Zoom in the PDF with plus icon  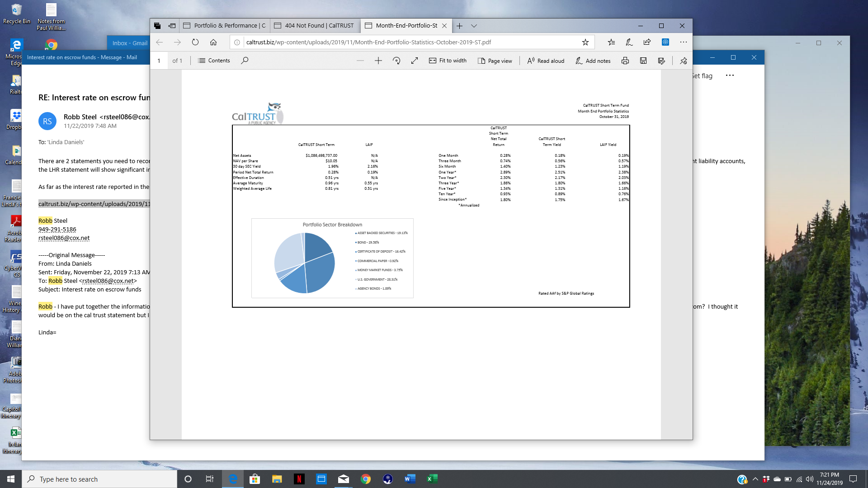click(378, 61)
